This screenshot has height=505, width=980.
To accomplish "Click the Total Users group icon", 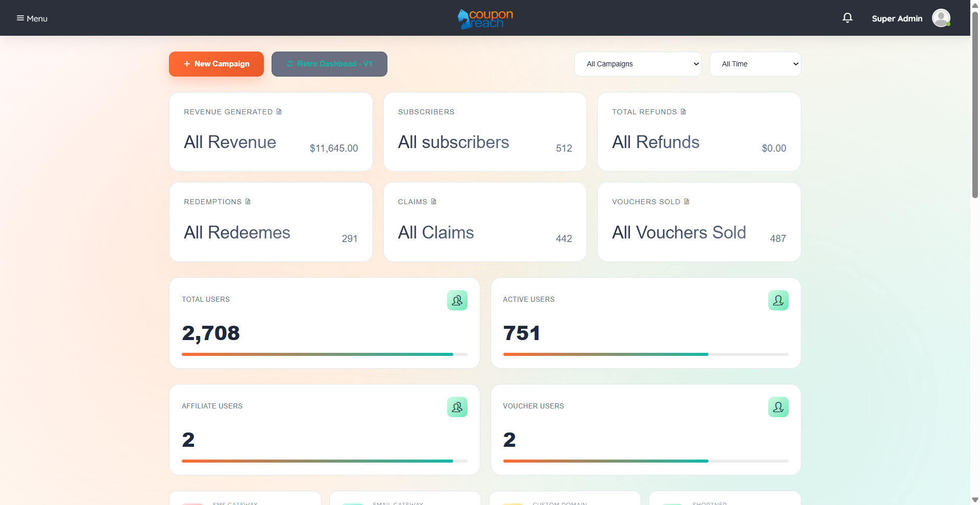I will tap(457, 300).
